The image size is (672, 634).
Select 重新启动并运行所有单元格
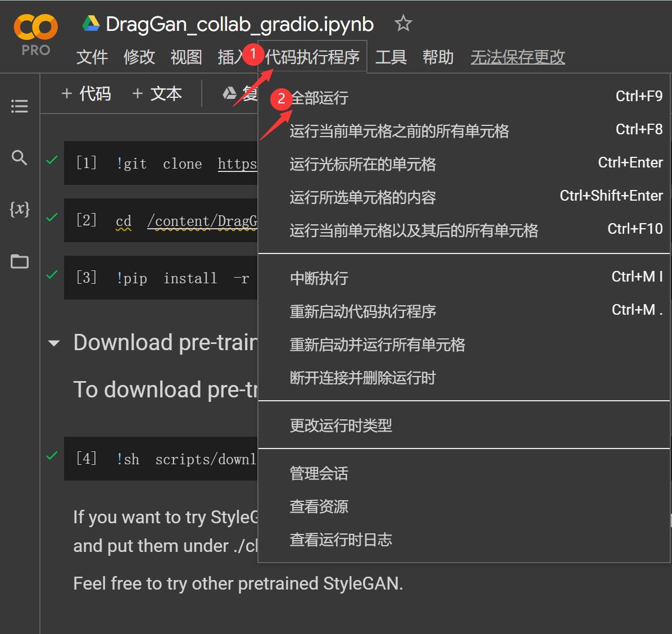pos(464,345)
